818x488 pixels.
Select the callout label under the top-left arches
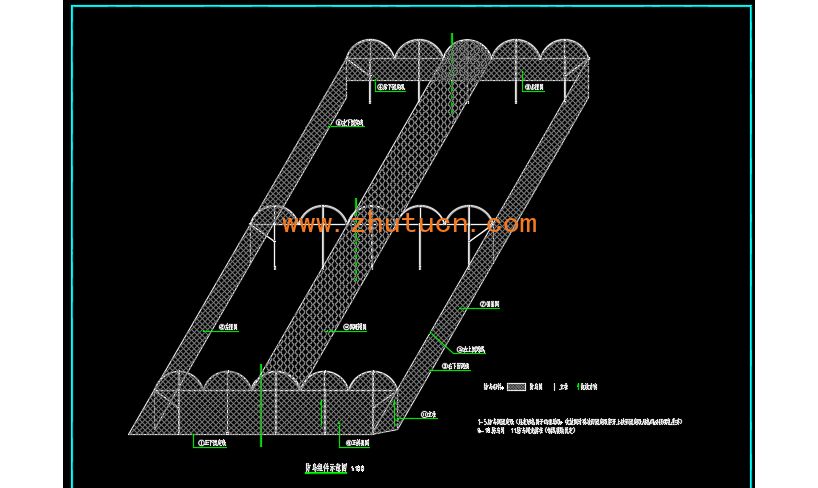click(x=391, y=87)
